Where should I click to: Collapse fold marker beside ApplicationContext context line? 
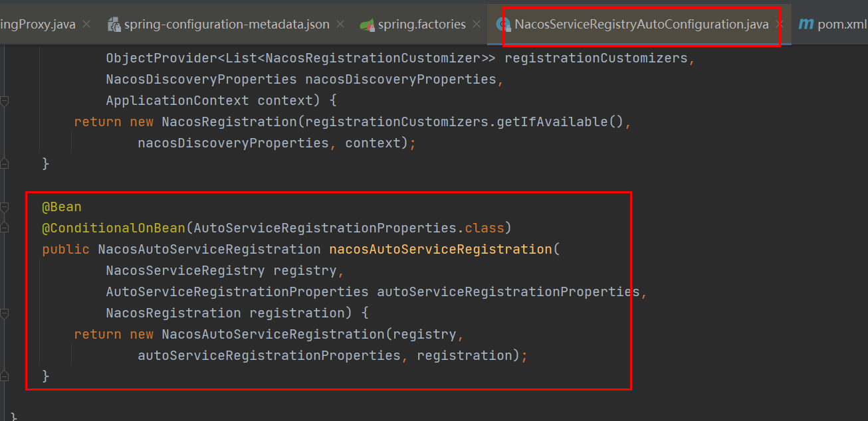(5, 101)
